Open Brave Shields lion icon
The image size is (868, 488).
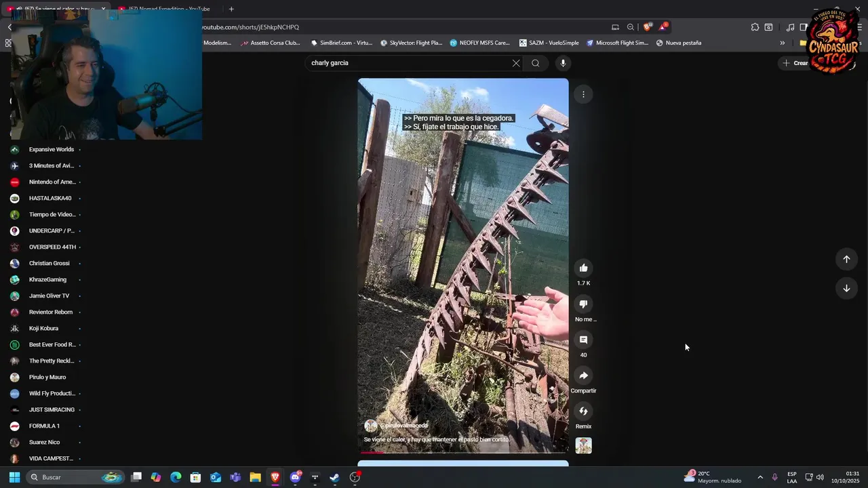(647, 27)
